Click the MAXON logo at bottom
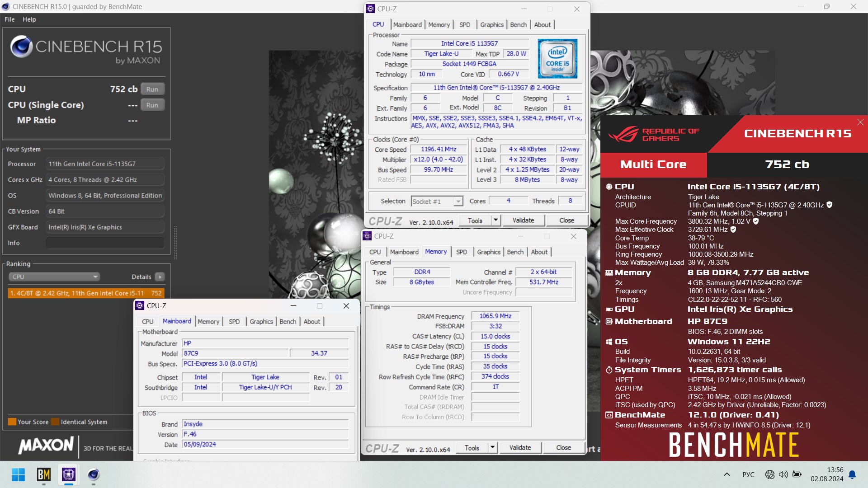 click(46, 446)
